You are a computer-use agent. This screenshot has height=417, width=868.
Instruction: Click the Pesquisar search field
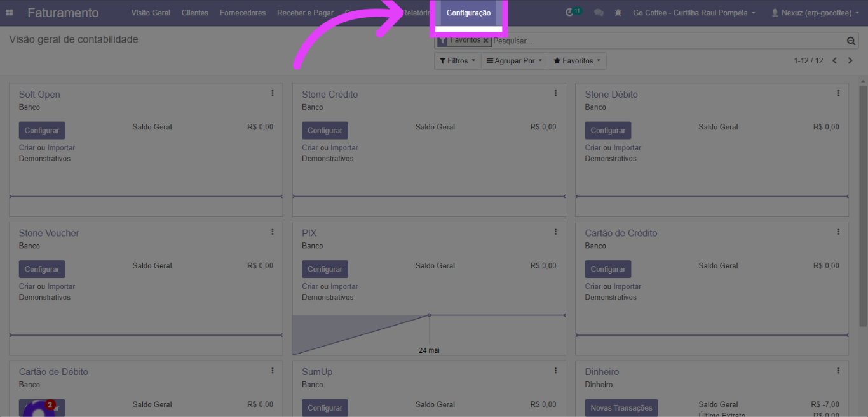click(667, 41)
